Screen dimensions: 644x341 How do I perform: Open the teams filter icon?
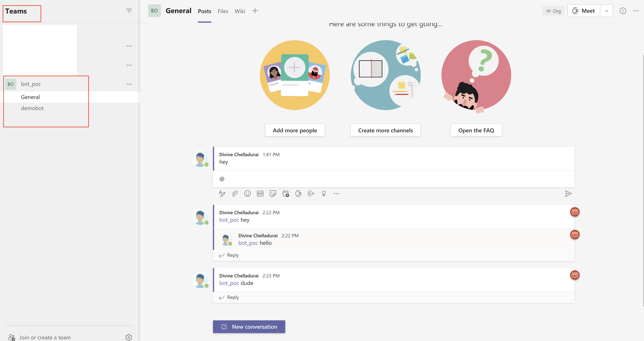pyautogui.click(x=129, y=11)
